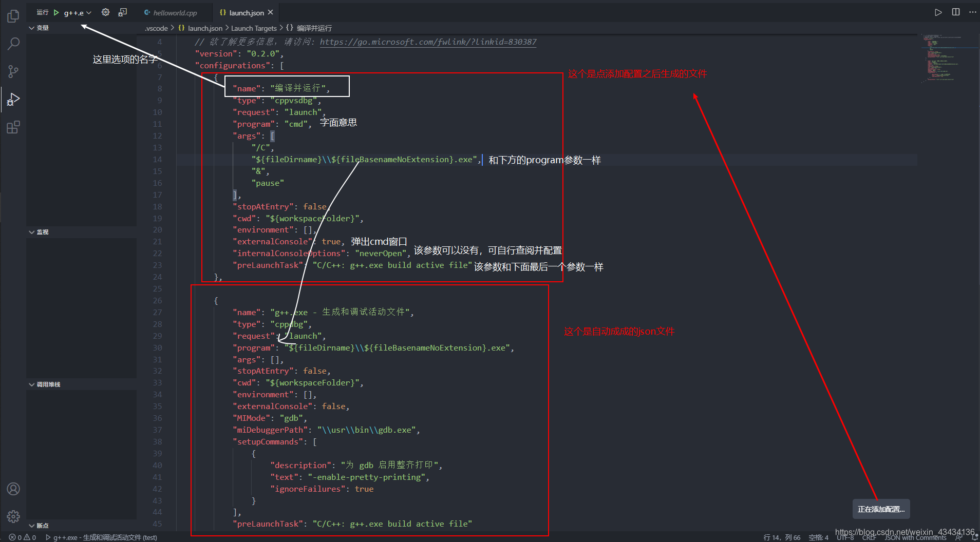The image size is (980, 542).
Task: Open the Accounts menu icon
Action: pyautogui.click(x=13, y=489)
